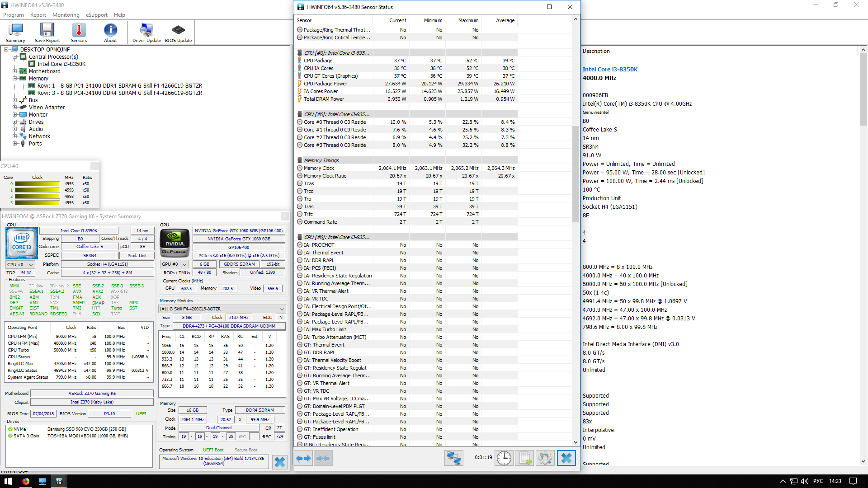Expand the Motherboard tree node
This screenshot has width=868, height=488.
tap(15, 71)
